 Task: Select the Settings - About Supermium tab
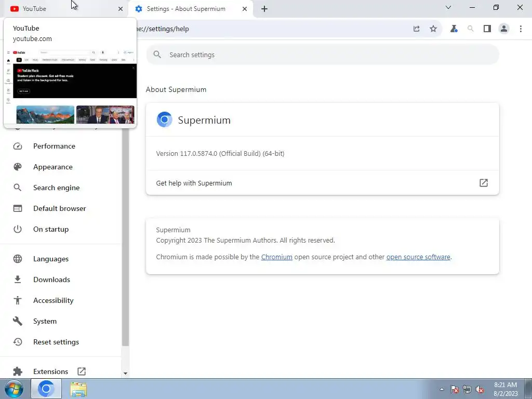(x=191, y=9)
